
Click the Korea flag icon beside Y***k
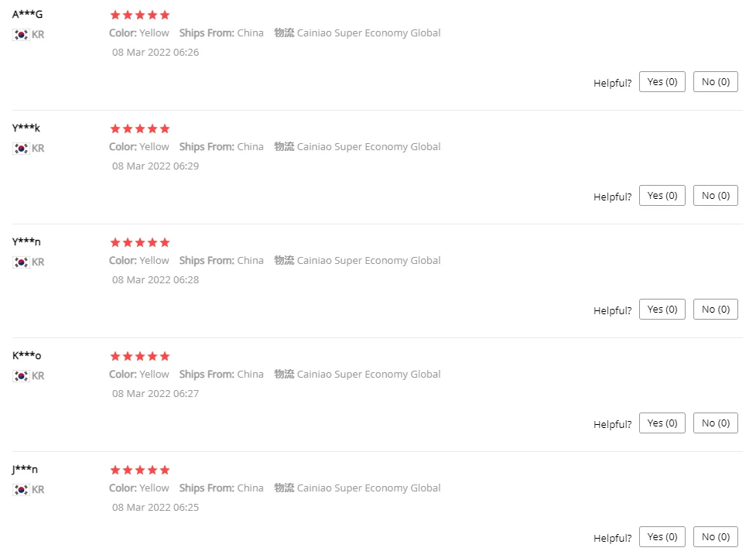click(x=21, y=149)
